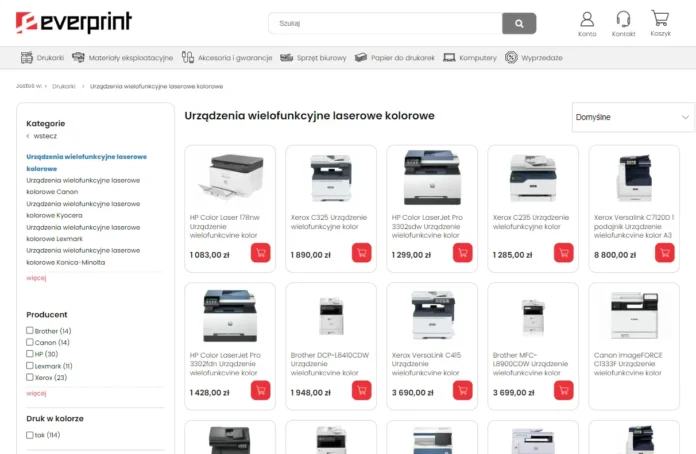
Task: Open the Canon imageFORCE C1333F product image
Action: 634,316
